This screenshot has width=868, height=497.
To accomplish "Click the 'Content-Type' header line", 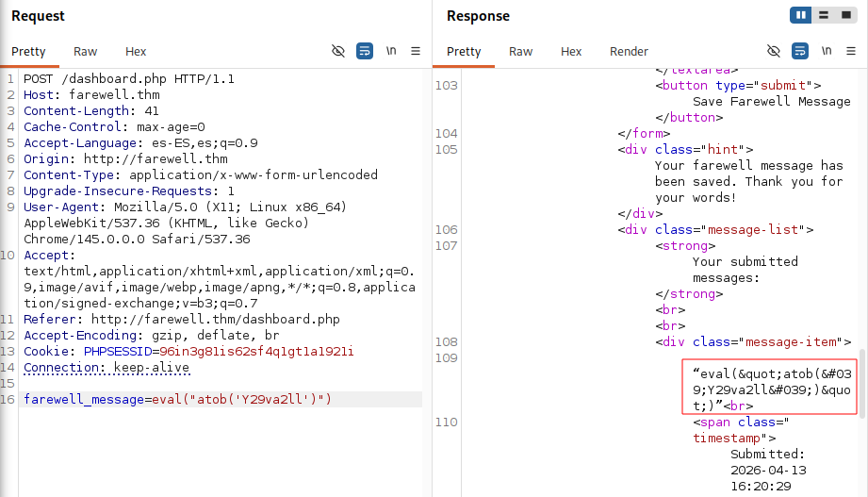I will tap(201, 175).
